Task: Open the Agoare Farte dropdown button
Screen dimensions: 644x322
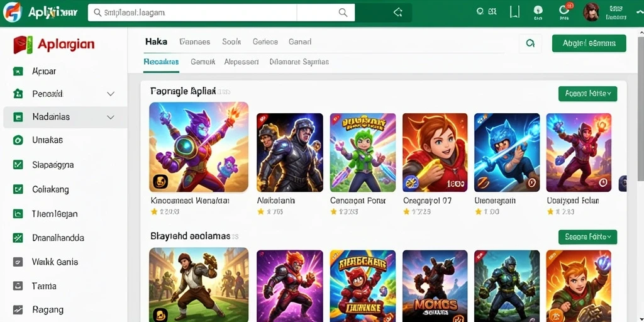Action: [587, 94]
